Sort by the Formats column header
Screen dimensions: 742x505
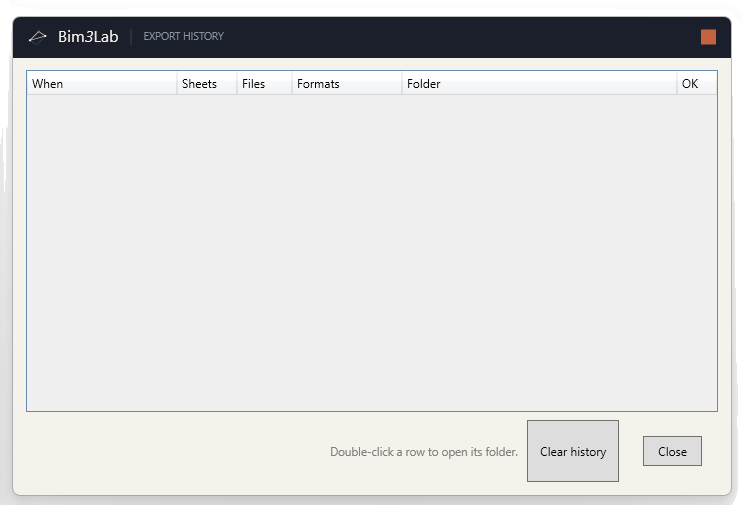pos(347,84)
